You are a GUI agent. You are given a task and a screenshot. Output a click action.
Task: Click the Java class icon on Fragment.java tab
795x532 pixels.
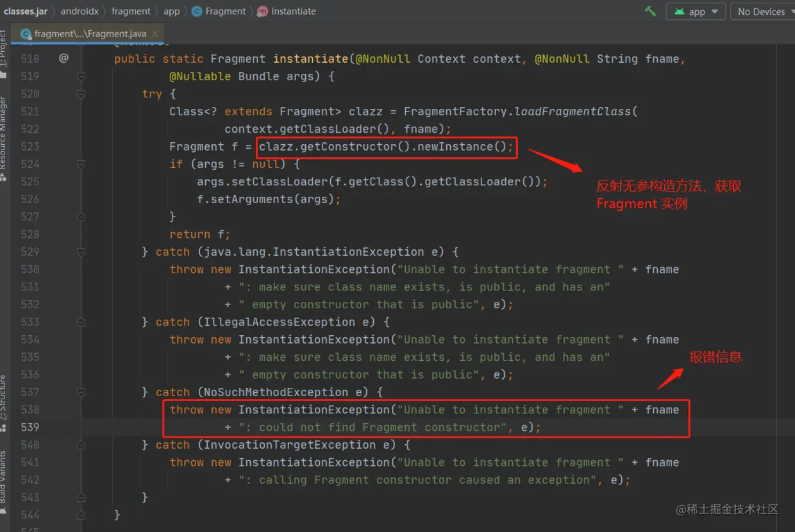(x=26, y=33)
